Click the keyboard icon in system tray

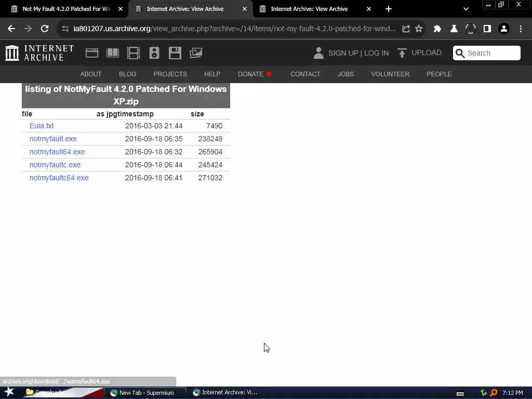pyautogui.click(x=460, y=394)
